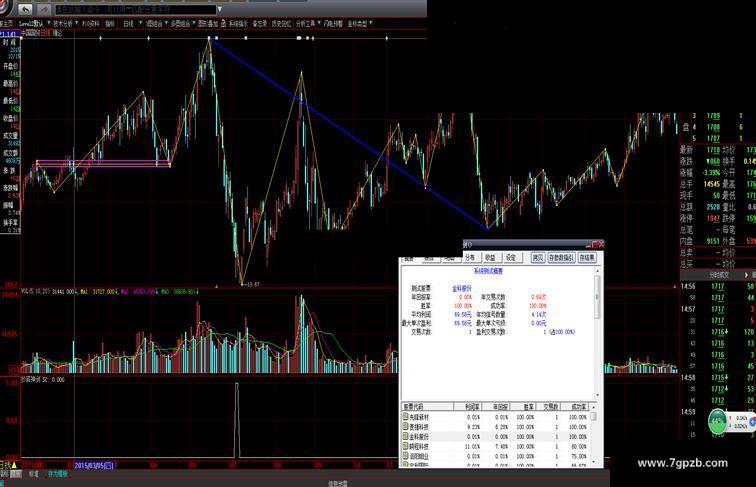Select the row with 11.01% profit rate
Image resolution: width=756 pixels, height=487 pixels.
point(495,446)
